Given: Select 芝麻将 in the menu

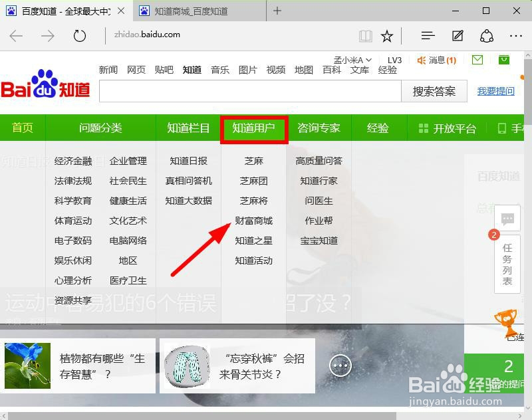Looking at the screenshot, I should (x=254, y=201).
